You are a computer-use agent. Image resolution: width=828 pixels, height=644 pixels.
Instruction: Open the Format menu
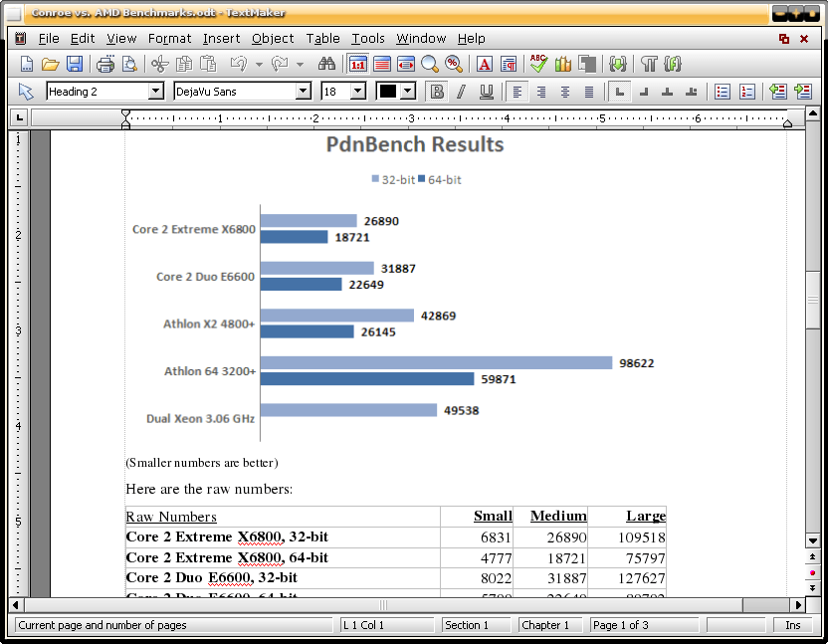point(169,39)
